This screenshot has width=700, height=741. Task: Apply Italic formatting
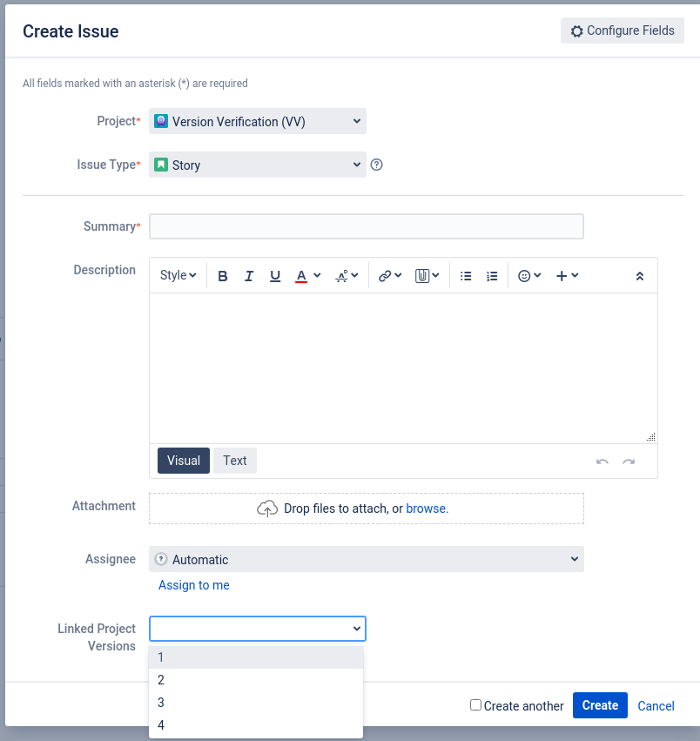coord(249,276)
